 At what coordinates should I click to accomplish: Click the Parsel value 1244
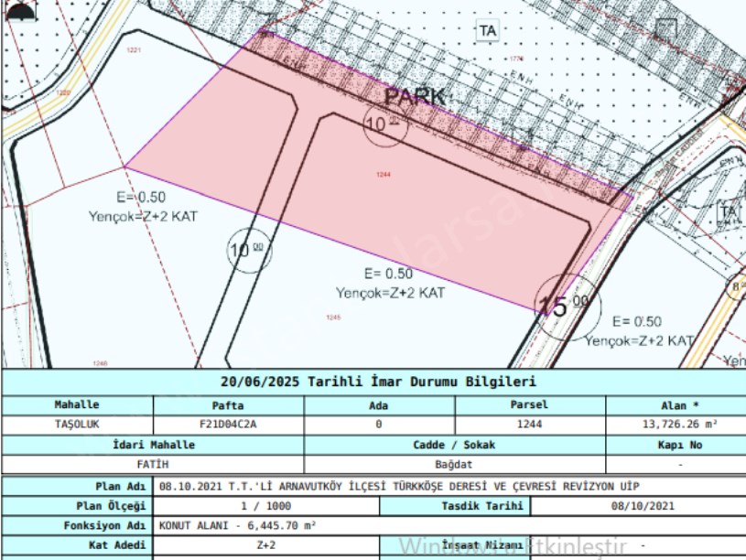click(x=529, y=425)
